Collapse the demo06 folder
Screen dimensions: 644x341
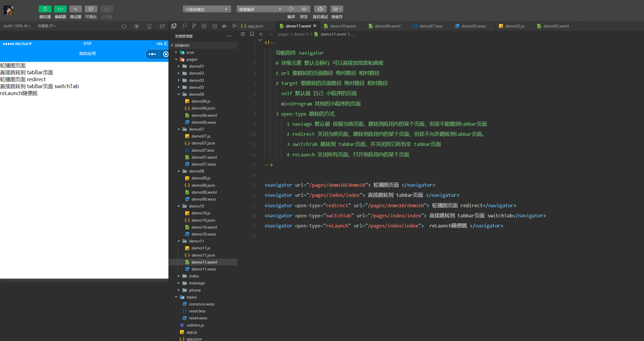(179, 94)
